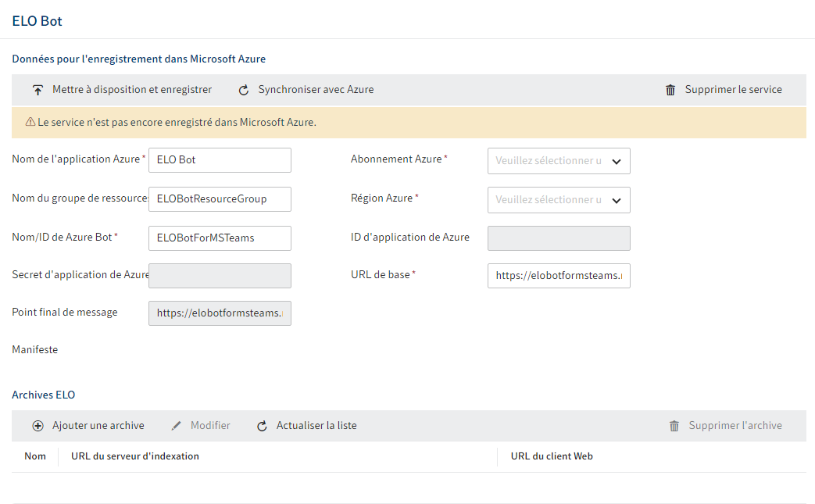Click the Point final de message field
815x504 pixels.
click(x=220, y=313)
